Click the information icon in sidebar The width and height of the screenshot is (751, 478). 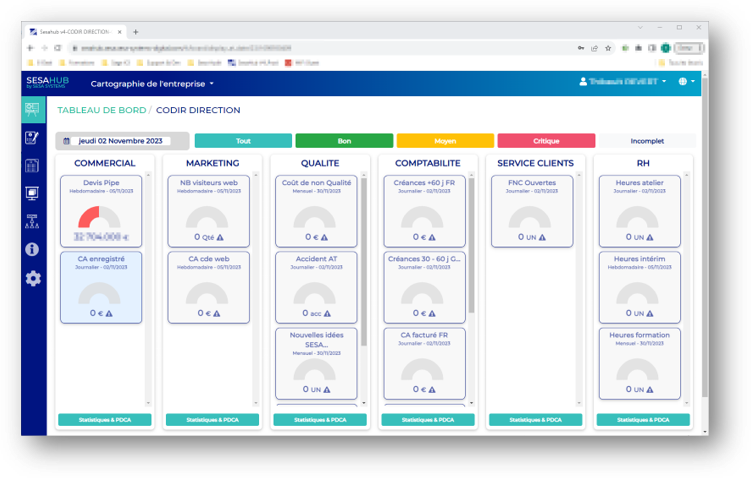point(33,250)
